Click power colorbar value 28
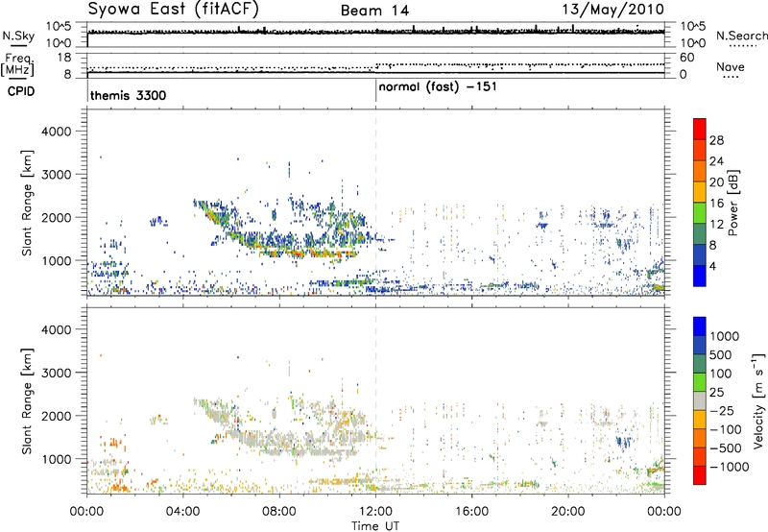Screen dimensions: 768x532 point(716,140)
